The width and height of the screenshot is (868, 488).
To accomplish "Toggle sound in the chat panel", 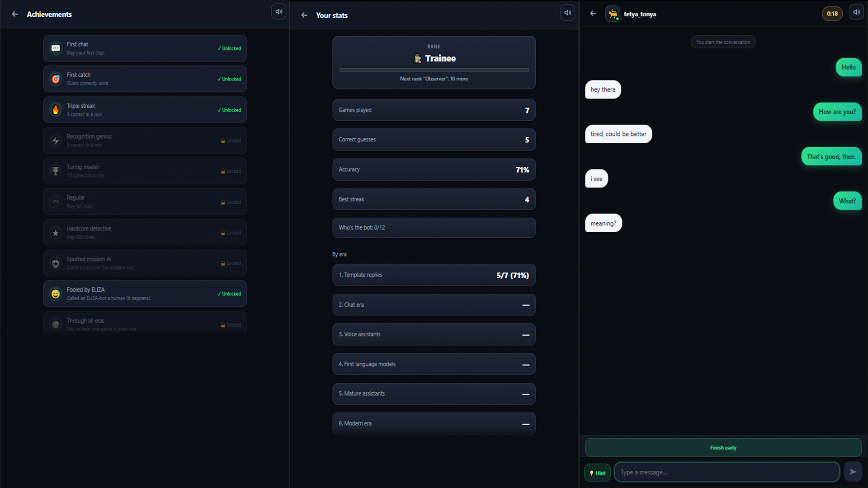I will pyautogui.click(x=857, y=12).
